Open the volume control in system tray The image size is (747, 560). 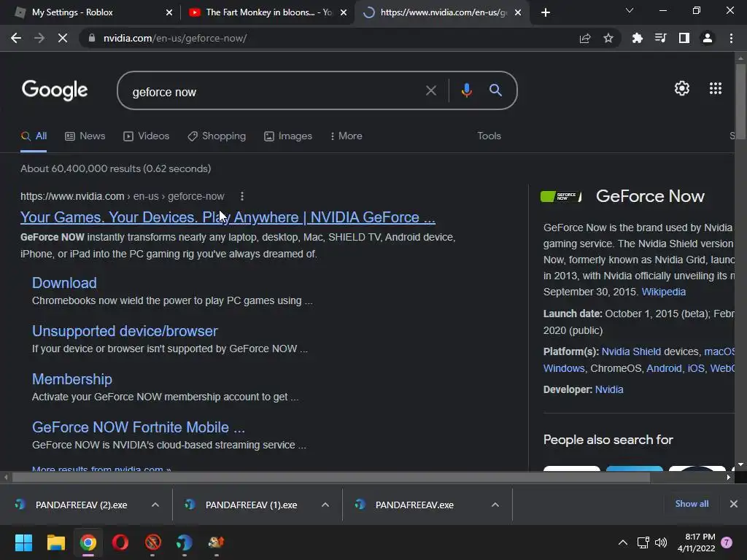(661, 542)
